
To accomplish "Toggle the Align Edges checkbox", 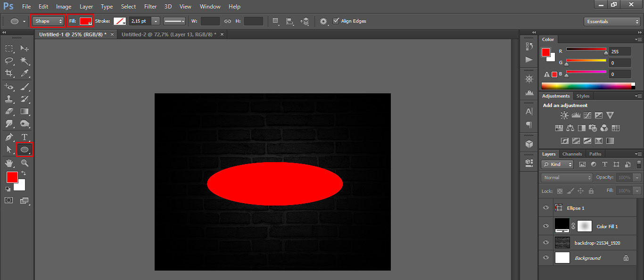I will (336, 21).
